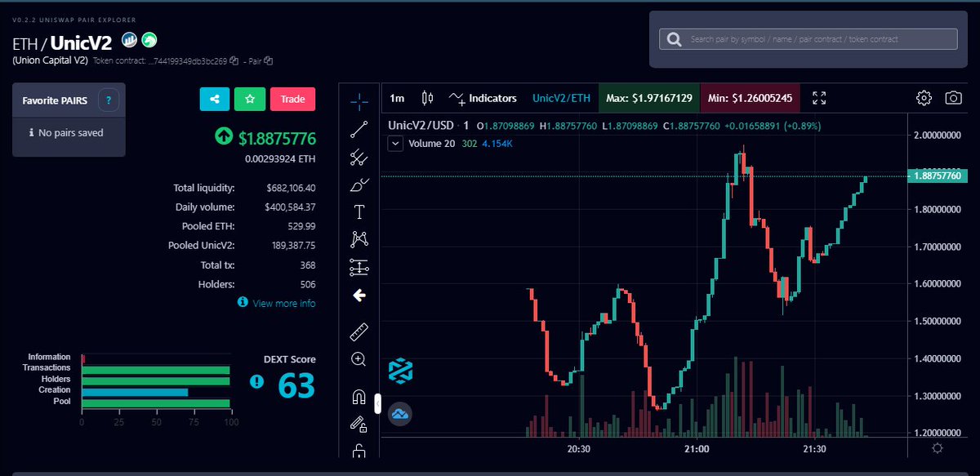Select the ruler measure tool
Screen dimensions: 980x476
pos(359,331)
